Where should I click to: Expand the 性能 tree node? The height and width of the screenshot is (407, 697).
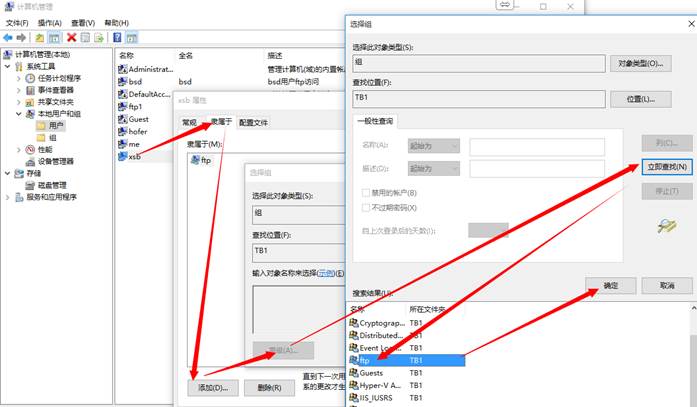point(19,149)
